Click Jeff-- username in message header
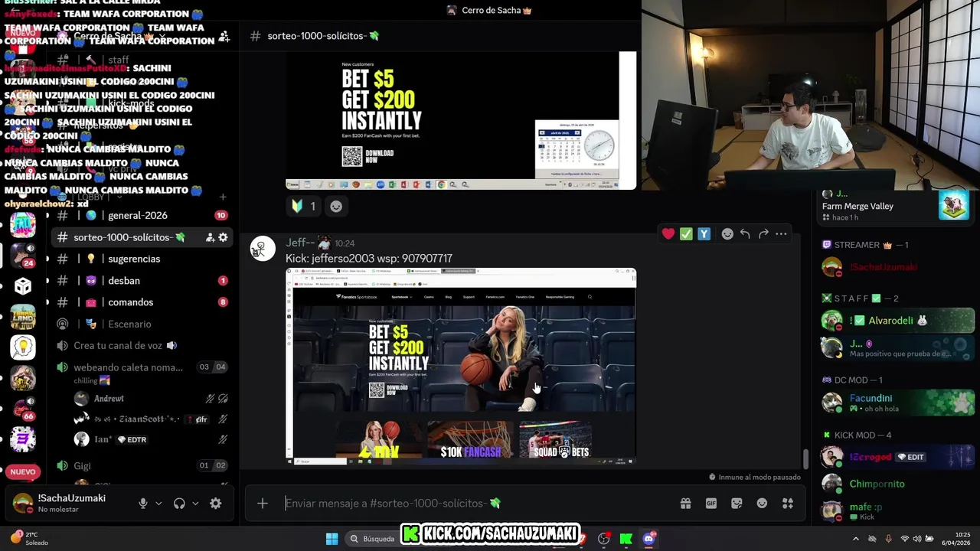980x551 pixels. tap(300, 243)
